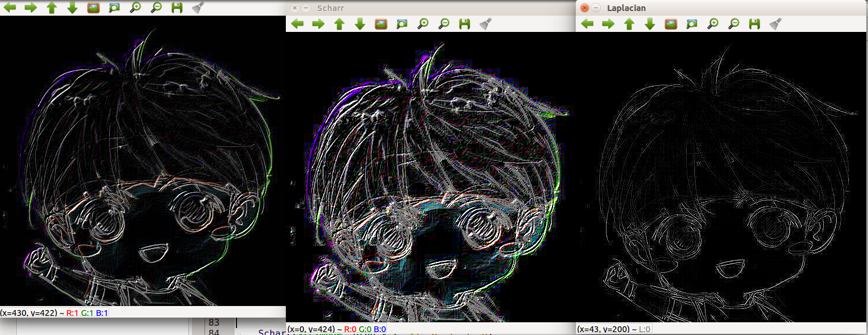
Task: Fit Scharr image to window
Action: (401, 24)
